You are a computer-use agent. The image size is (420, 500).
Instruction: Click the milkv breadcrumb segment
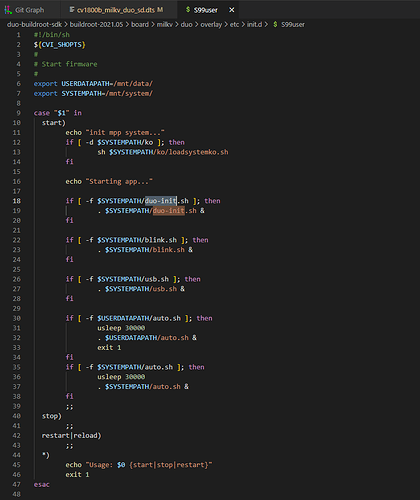[x=165, y=24]
